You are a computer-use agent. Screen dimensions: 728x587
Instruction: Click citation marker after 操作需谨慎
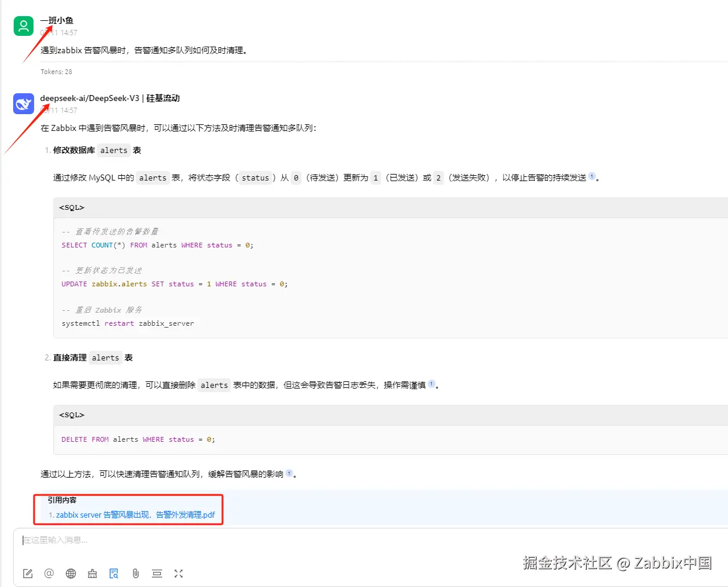tap(431, 384)
